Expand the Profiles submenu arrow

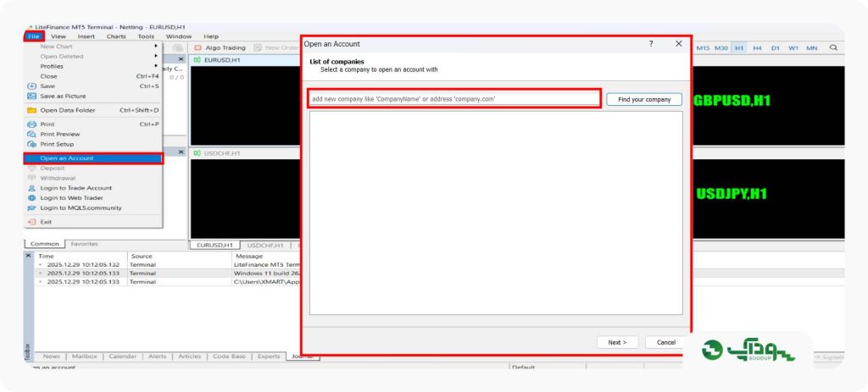[x=156, y=66]
